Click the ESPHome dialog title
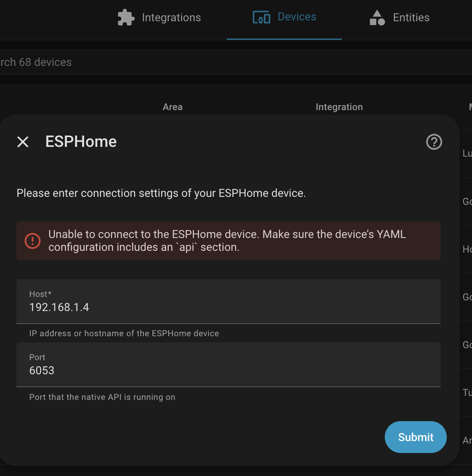Screen dimensions: 472x476 click(81, 142)
